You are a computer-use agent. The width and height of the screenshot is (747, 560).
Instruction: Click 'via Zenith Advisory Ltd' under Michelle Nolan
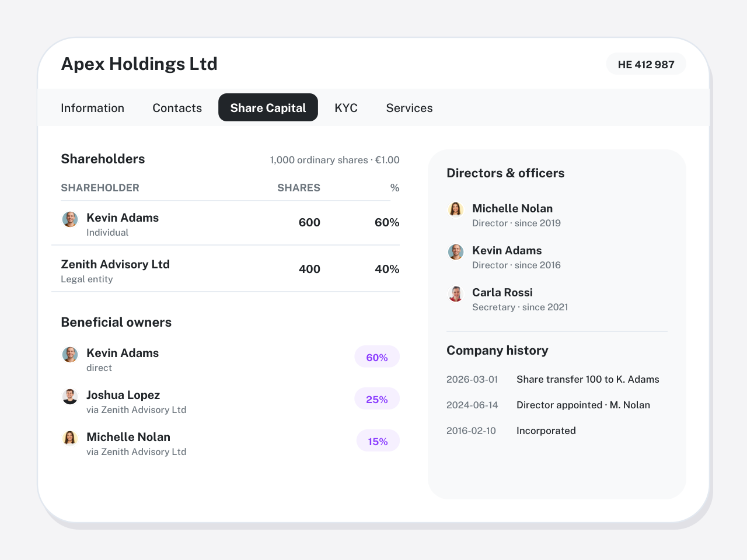pyautogui.click(x=137, y=452)
